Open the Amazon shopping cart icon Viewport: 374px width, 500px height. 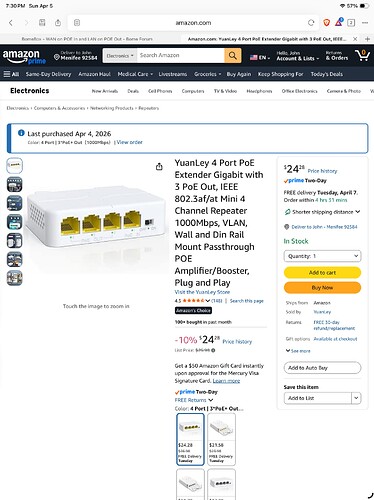click(x=362, y=55)
